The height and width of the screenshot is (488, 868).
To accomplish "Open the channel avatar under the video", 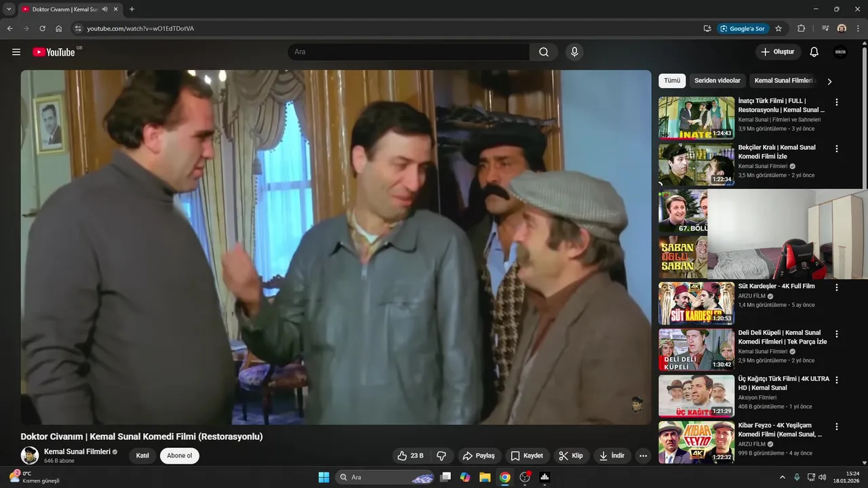I will [30, 455].
